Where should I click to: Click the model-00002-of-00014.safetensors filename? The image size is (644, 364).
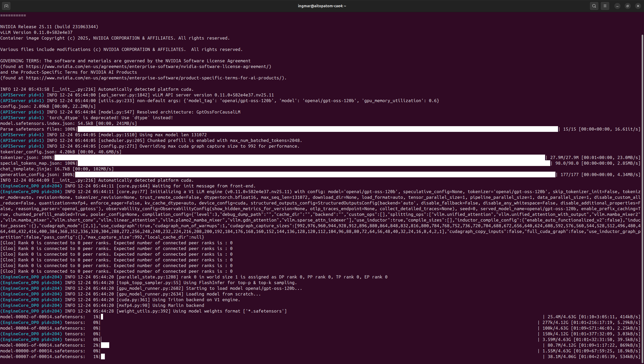coord(43,317)
